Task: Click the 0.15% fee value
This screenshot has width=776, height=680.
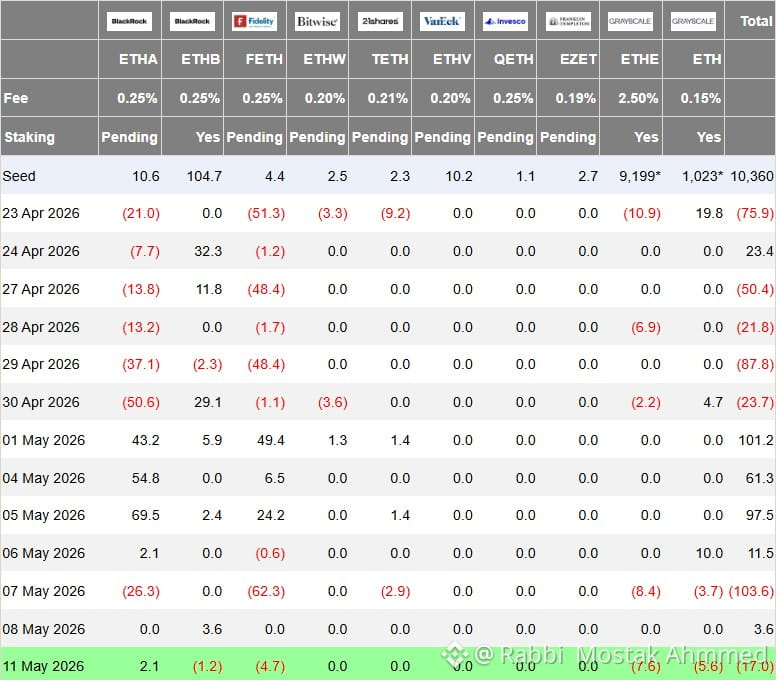Action: pyautogui.click(x=701, y=98)
